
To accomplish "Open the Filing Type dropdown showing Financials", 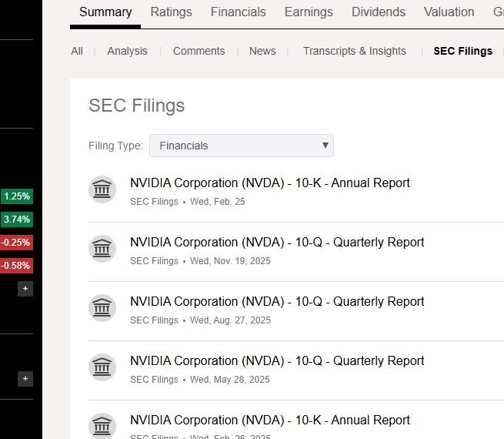I will [242, 146].
